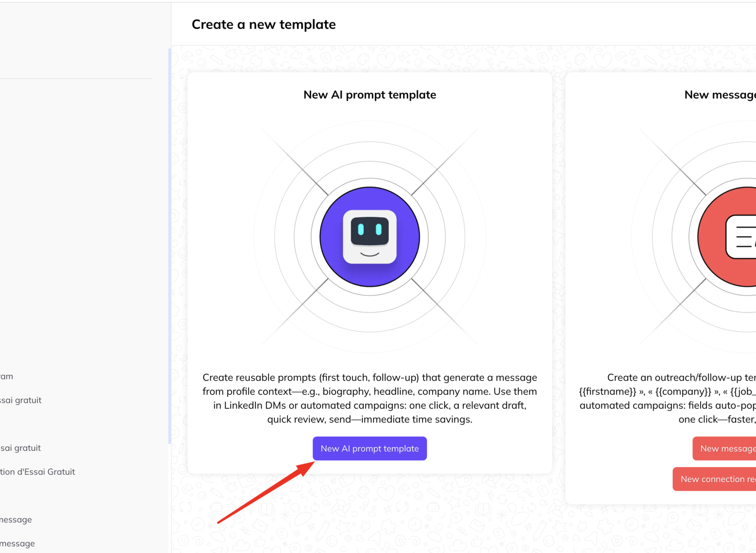Select the 'tion d'Essai Gratuit' sidebar item

pos(38,472)
